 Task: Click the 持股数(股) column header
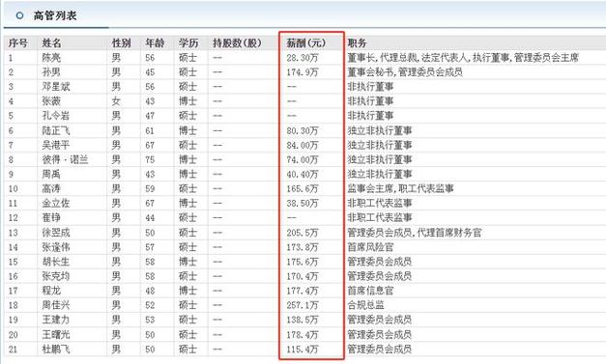(x=238, y=42)
